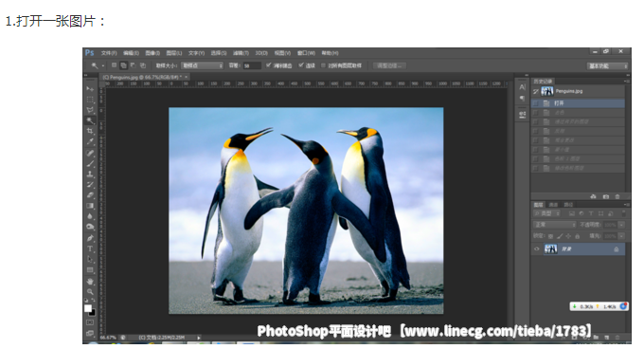Choose Add to Selection mode button
Image resolution: width=644 pixels, height=349 pixels.
(x=123, y=65)
